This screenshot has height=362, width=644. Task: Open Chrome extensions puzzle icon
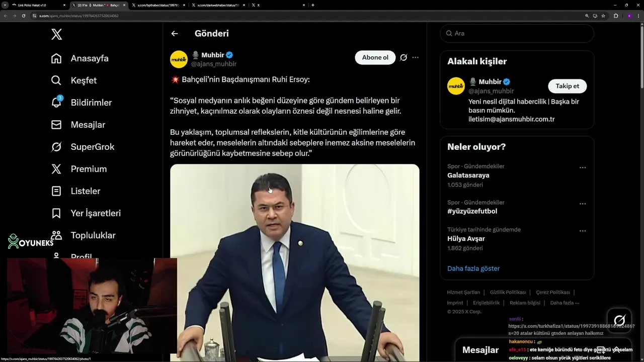[616, 16]
